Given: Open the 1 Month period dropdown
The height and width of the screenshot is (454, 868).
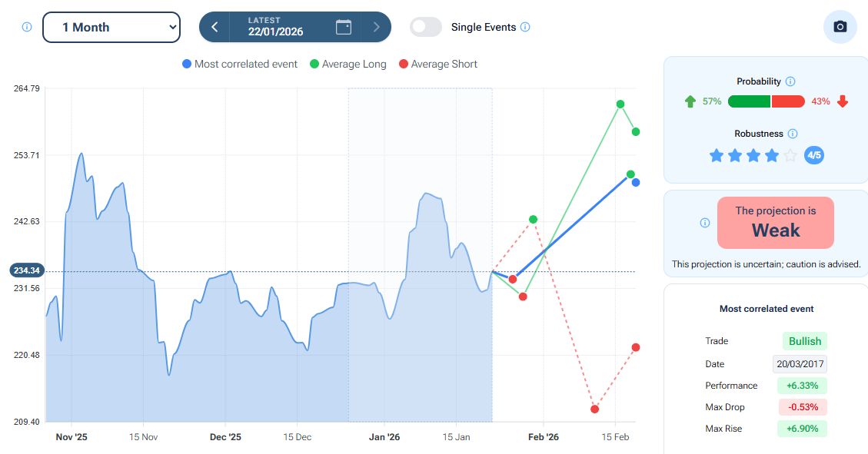Looking at the screenshot, I should pos(111,27).
